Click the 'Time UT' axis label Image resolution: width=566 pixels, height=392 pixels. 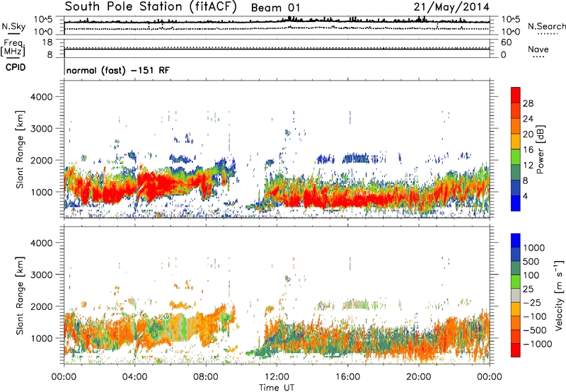tap(277, 388)
